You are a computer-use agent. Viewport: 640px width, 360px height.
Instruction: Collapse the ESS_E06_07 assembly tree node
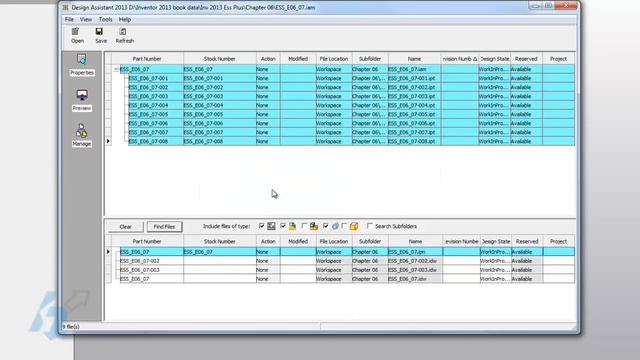(116, 69)
